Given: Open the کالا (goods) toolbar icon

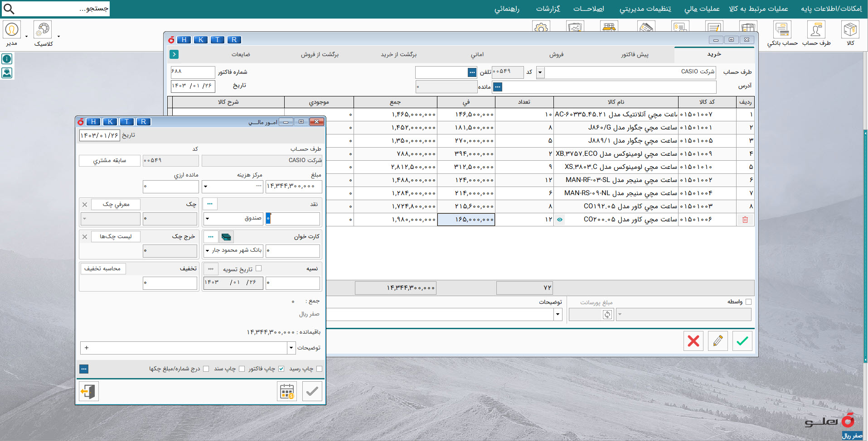Looking at the screenshot, I should [850, 30].
